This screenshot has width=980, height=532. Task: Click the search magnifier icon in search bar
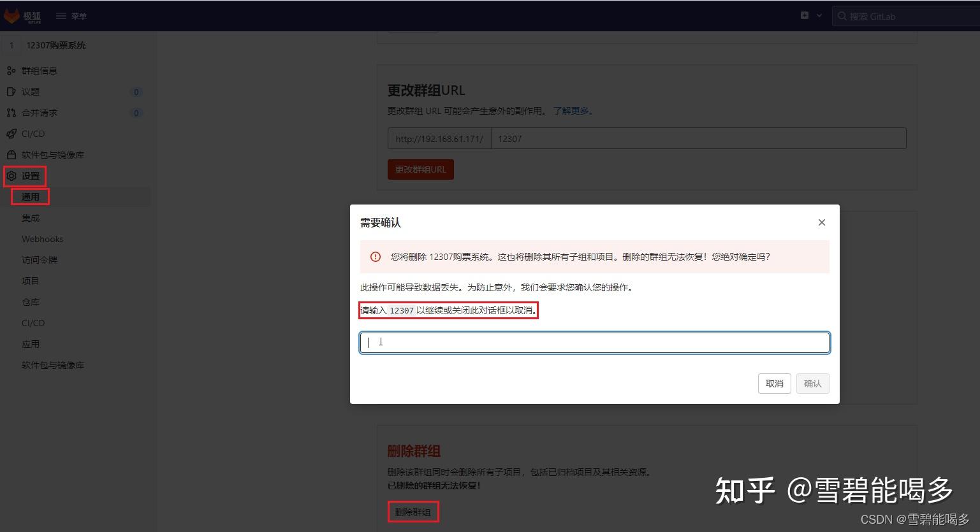coord(842,16)
